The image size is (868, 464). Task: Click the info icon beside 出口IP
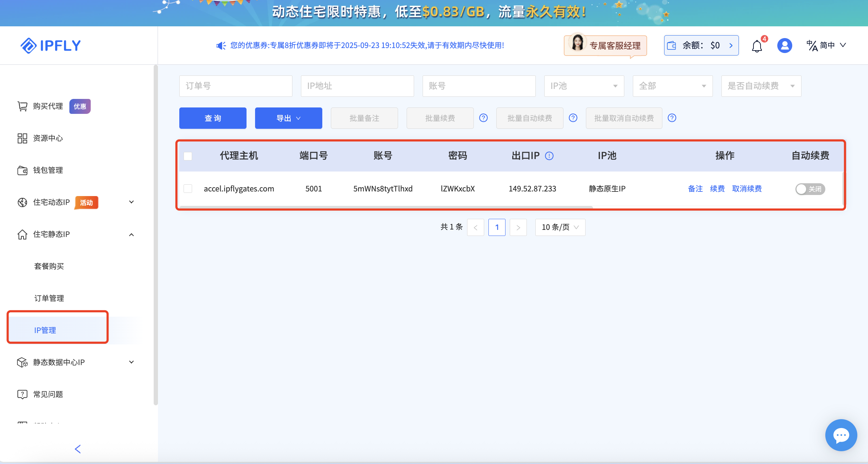[549, 156]
